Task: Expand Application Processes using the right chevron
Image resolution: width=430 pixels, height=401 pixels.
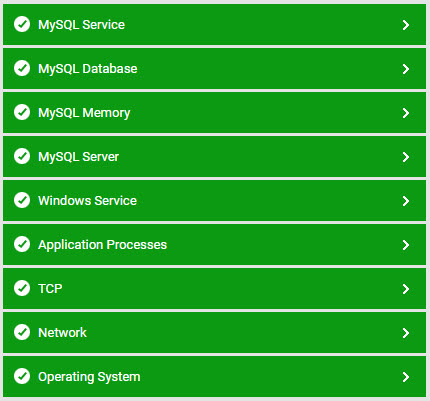Action: click(x=406, y=245)
